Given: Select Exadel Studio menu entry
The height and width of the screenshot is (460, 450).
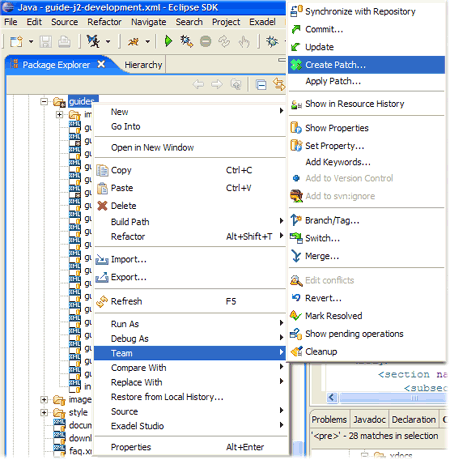Looking at the screenshot, I should point(190,426).
